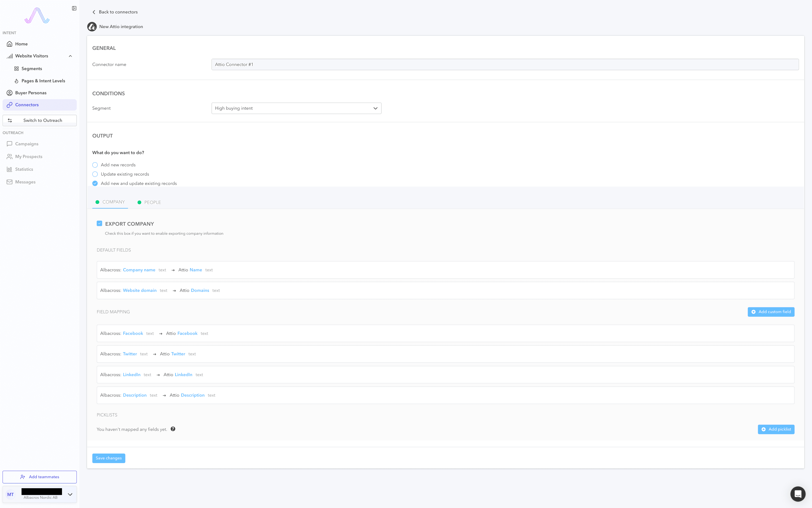Click the Connectors link icon

coord(10,105)
